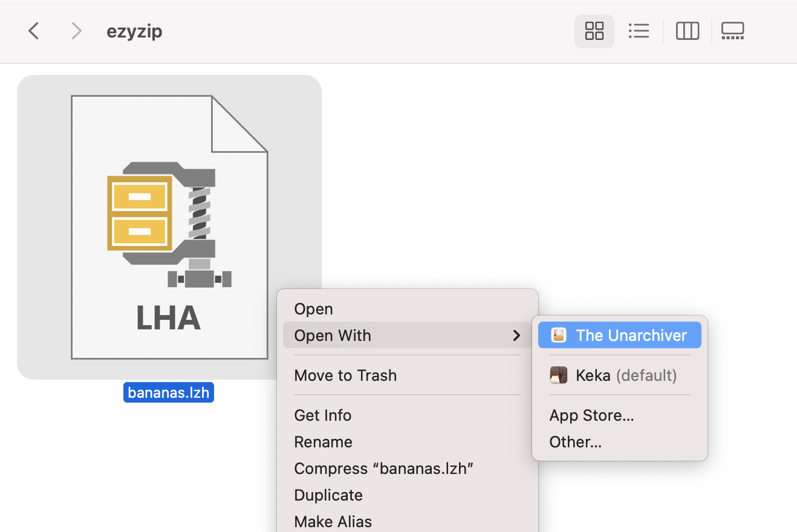Choose Other… to pick an application
This screenshot has width=797, height=532.
pos(575,442)
